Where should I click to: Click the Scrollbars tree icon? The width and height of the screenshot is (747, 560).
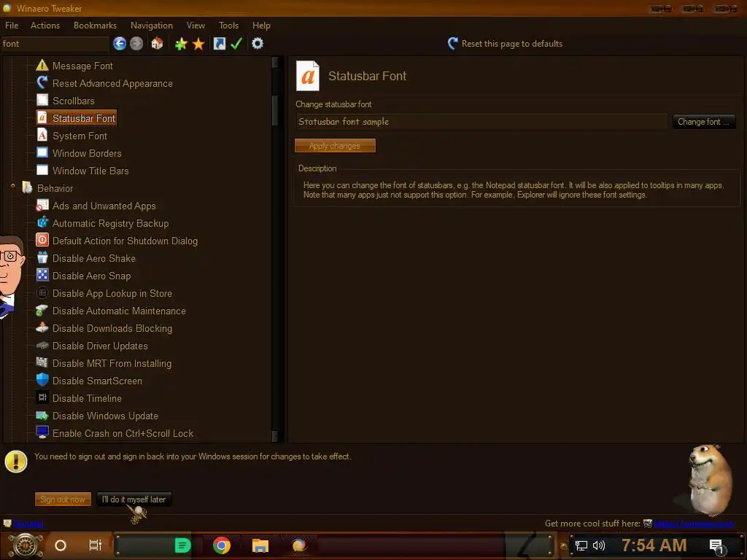pyautogui.click(x=42, y=100)
